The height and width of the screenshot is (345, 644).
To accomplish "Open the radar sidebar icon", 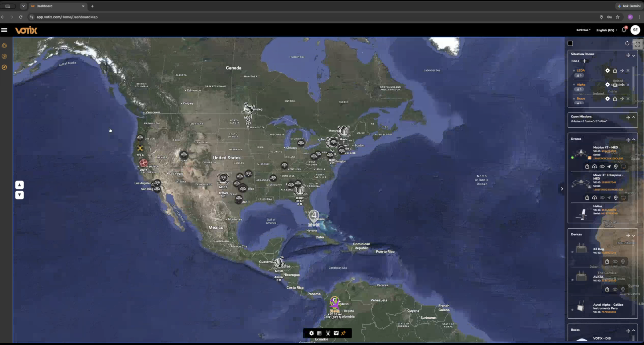I will [x=4, y=56].
